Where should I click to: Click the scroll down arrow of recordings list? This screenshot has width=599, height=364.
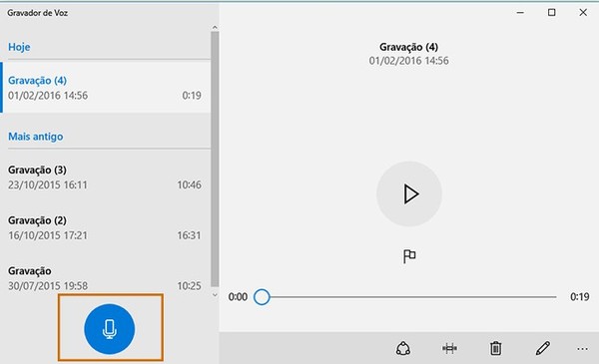215,294
